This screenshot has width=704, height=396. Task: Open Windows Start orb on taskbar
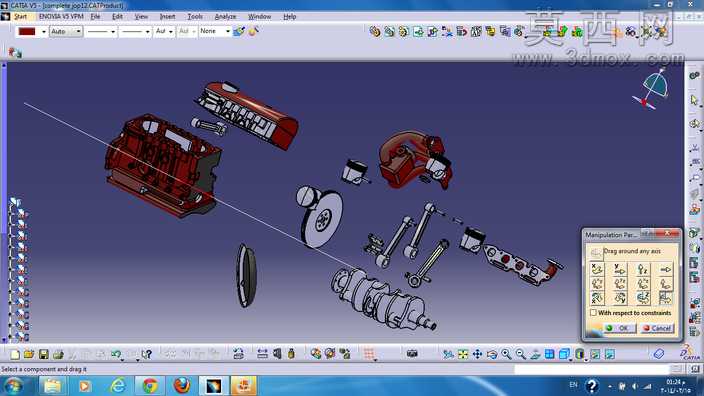point(13,386)
